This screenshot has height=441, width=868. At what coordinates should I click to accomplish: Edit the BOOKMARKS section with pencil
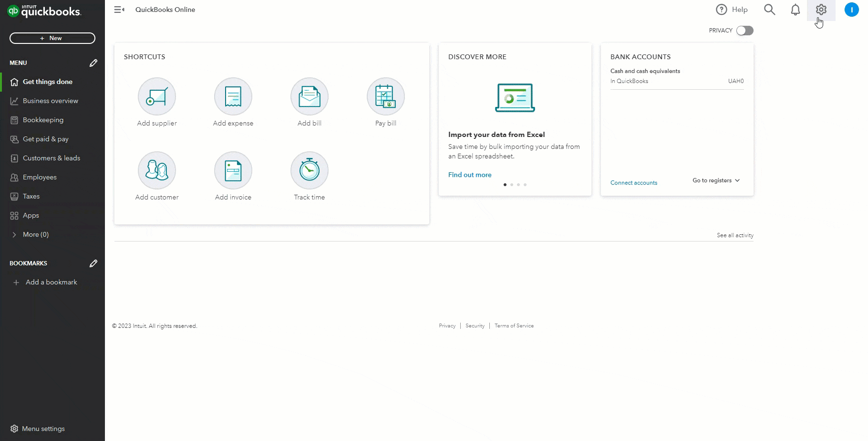pyautogui.click(x=93, y=263)
